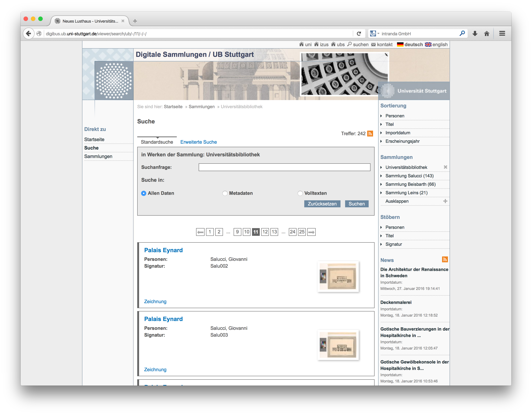Screen dimensions: 532x415
Task: Click suchen in the top bar
Action: point(358,44)
